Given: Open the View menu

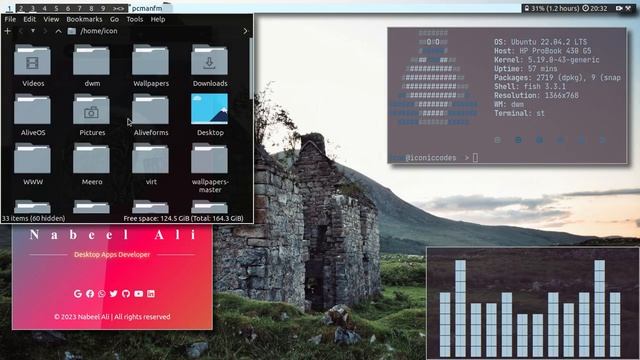Looking at the screenshot, I should 51,19.
